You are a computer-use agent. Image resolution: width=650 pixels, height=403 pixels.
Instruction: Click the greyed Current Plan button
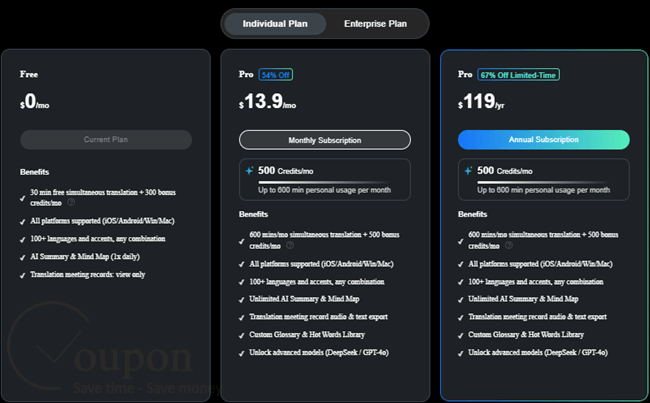[x=106, y=140]
